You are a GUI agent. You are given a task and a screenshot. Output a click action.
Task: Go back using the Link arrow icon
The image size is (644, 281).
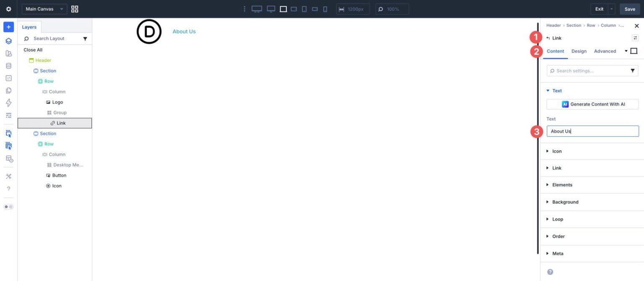548,38
